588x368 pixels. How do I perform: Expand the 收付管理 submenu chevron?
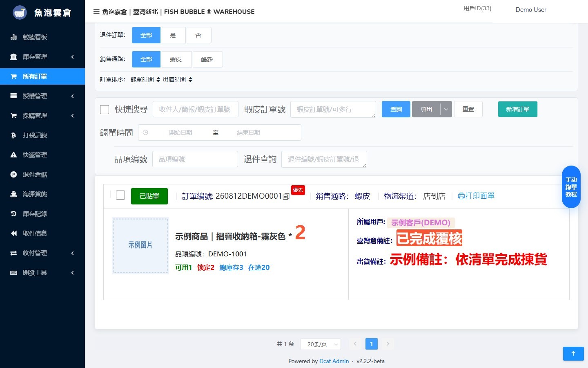click(x=72, y=253)
